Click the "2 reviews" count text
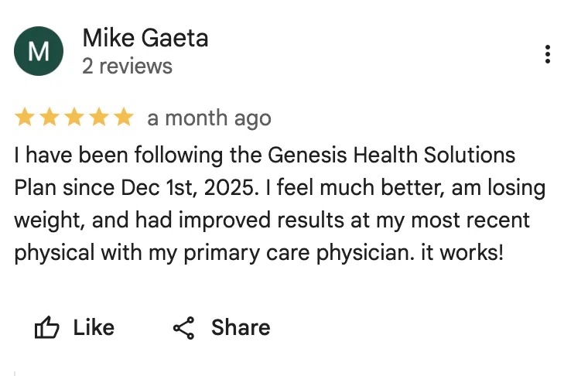Viewport: 588px width, 376px height. click(x=127, y=67)
